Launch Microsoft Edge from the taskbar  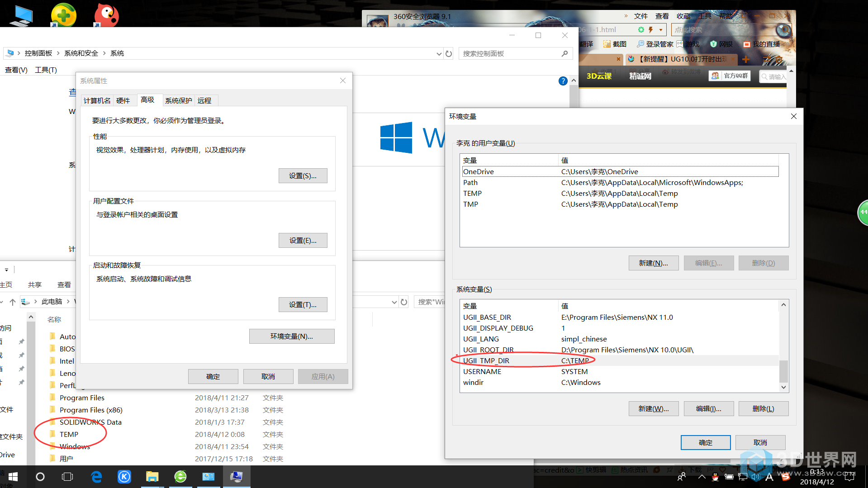(96, 477)
